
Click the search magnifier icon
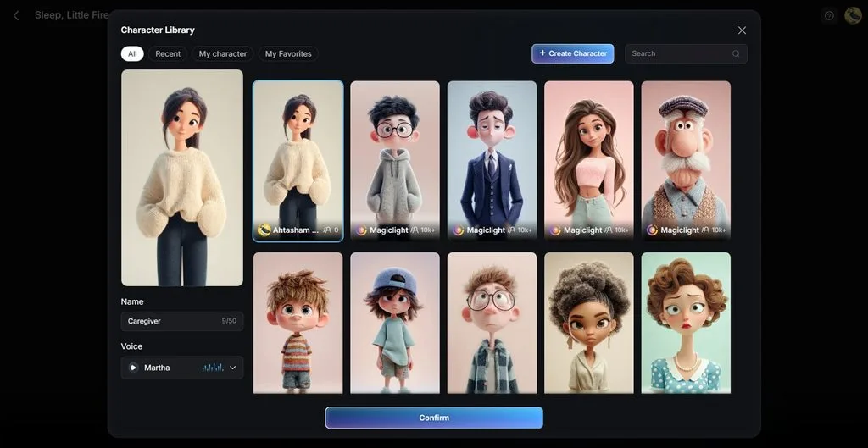[x=736, y=53]
